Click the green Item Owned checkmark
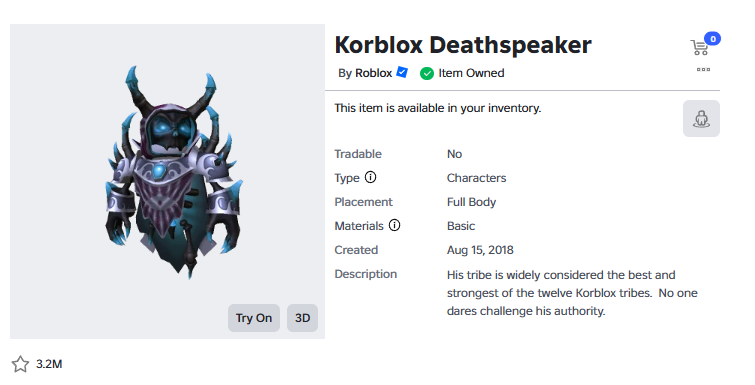755x385 pixels. point(427,73)
